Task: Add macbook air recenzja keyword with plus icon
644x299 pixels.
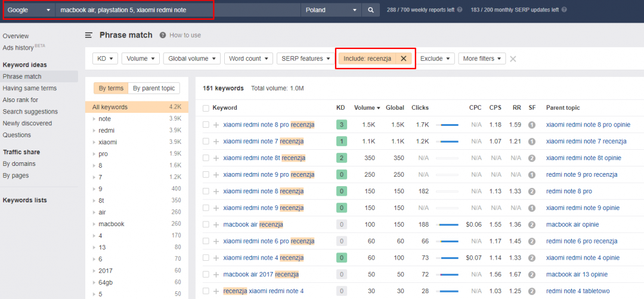Action: [216, 224]
